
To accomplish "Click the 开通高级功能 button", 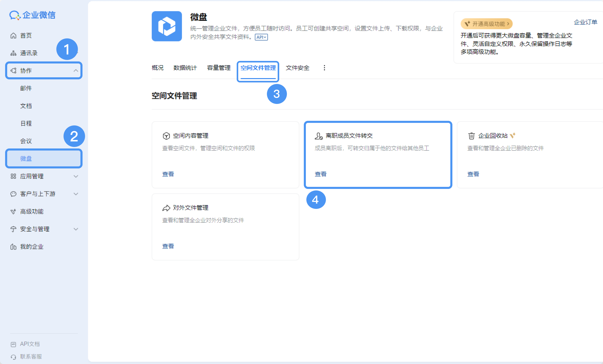I will tap(486, 24).
